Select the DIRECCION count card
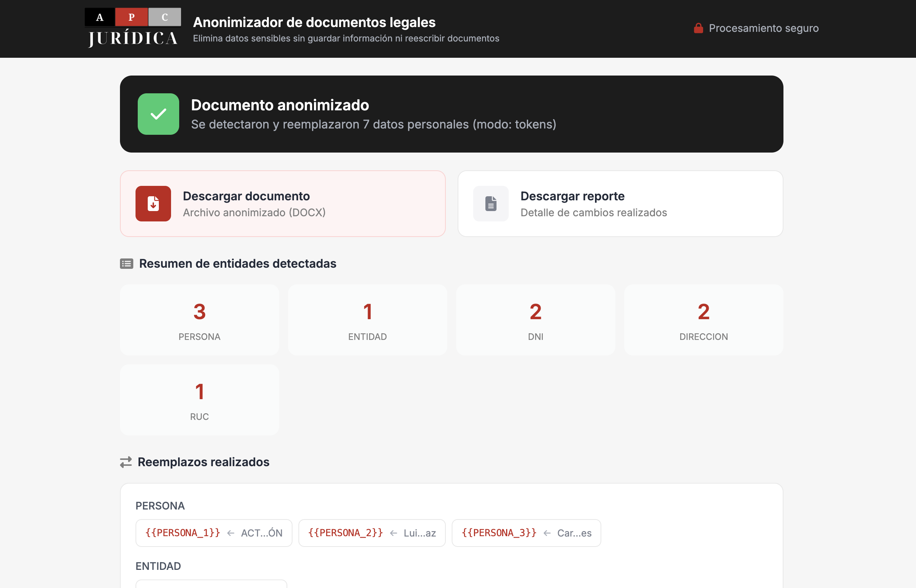This screenshot has width=916, height=588. [703, 320]
